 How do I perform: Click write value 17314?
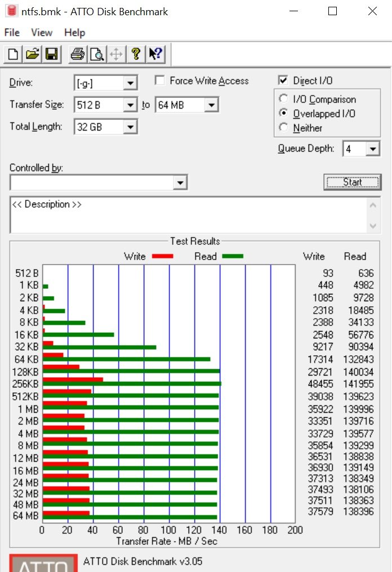(320, 359)
